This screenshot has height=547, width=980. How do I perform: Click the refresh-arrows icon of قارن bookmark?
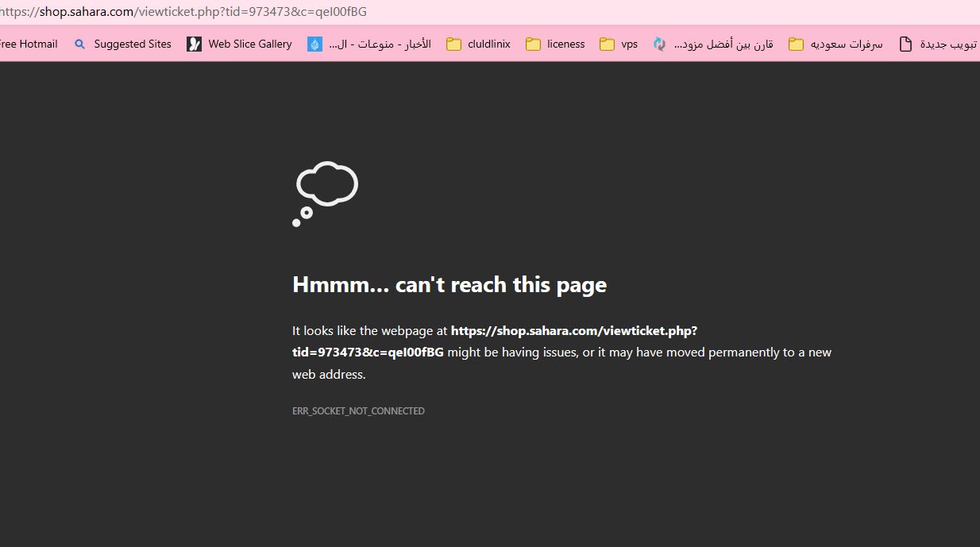click(x=659, y=44)
